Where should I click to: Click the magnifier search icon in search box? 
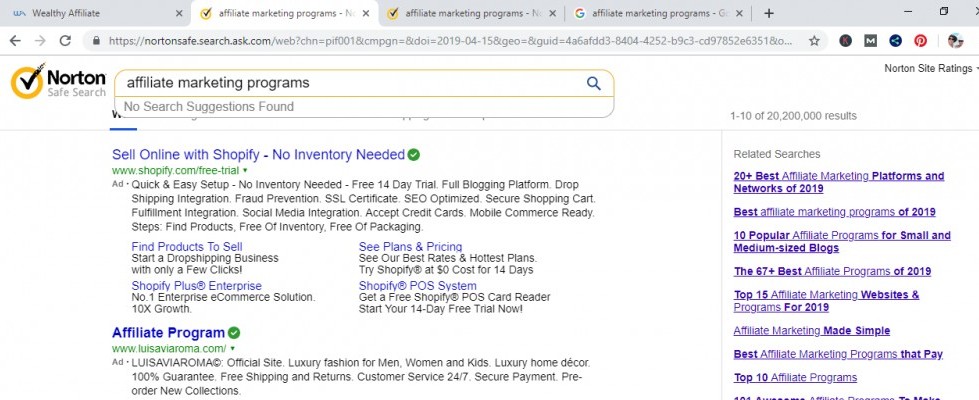(594, 83)
